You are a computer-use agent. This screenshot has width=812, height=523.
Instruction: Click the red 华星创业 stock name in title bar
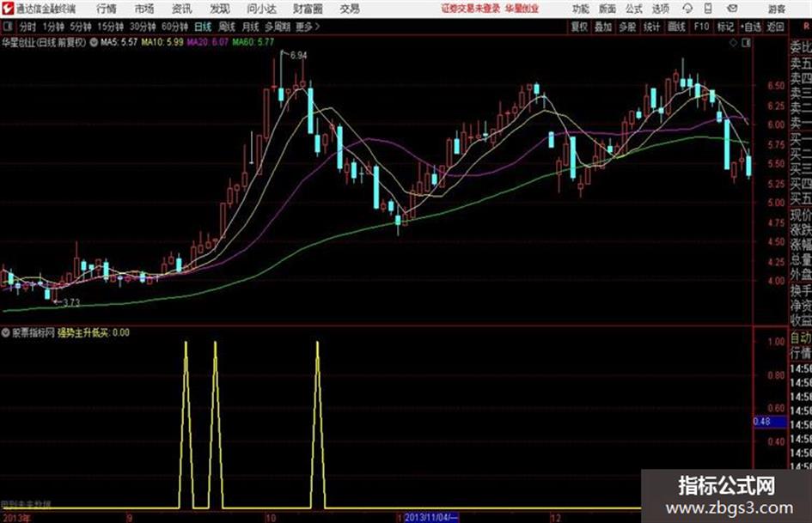[522, 9]
